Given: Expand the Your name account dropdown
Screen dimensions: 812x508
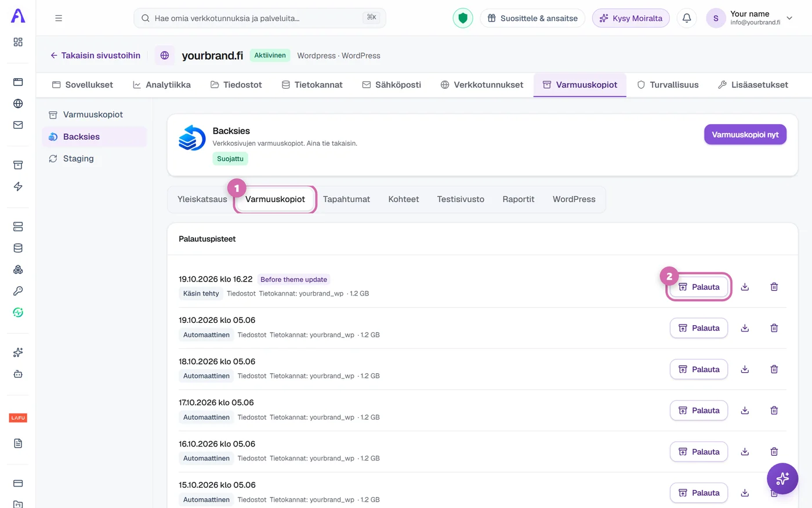Looking at the screenshot, I should pos(789,18).
